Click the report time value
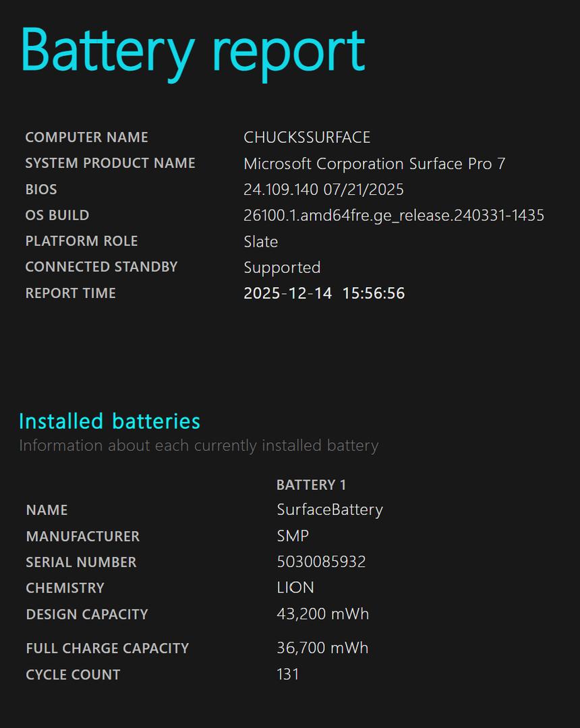The height and width of the screenshot is (728, 580). (x=324, y=293)
